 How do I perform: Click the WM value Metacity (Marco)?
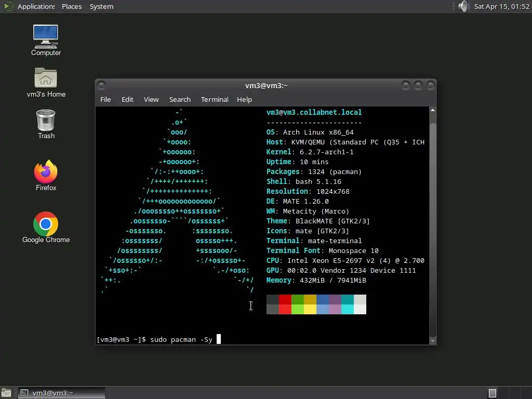coord(316,211)
